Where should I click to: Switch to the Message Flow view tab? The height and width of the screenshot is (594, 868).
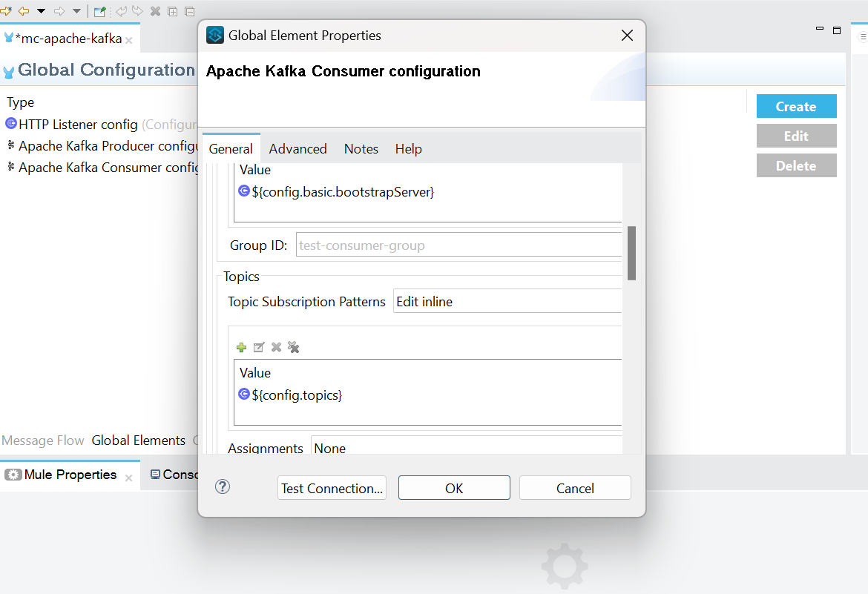point(43,440)
